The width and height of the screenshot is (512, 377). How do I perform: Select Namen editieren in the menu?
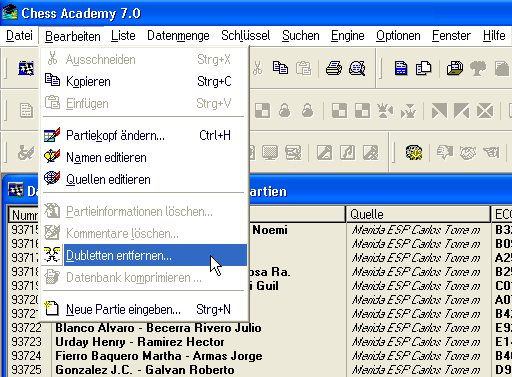tap(145, 157)
